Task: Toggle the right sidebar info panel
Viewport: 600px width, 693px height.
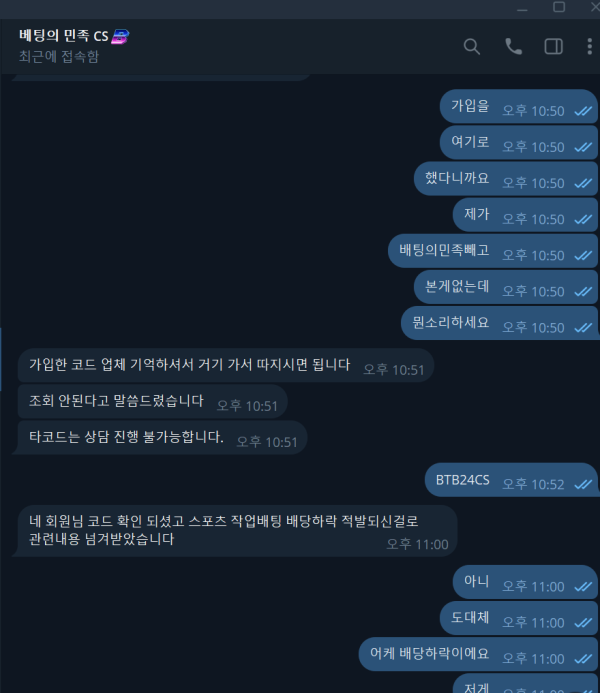Action: [x=553, y=46]
